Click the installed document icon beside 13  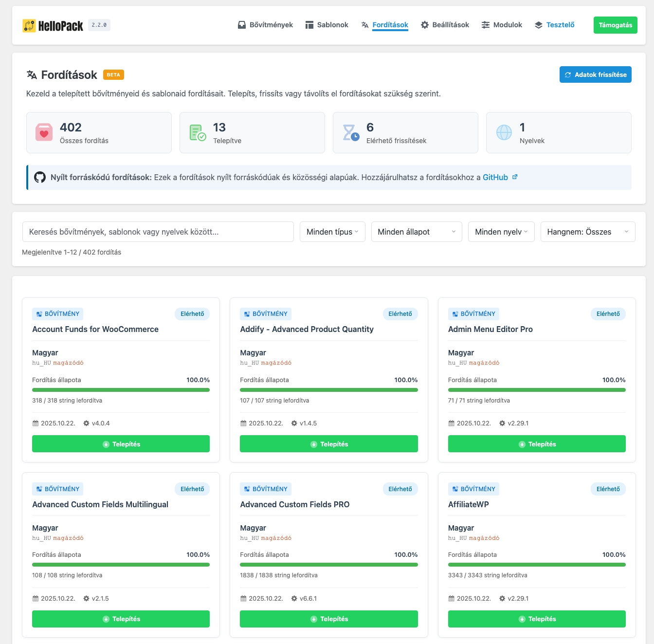[198, 132]
